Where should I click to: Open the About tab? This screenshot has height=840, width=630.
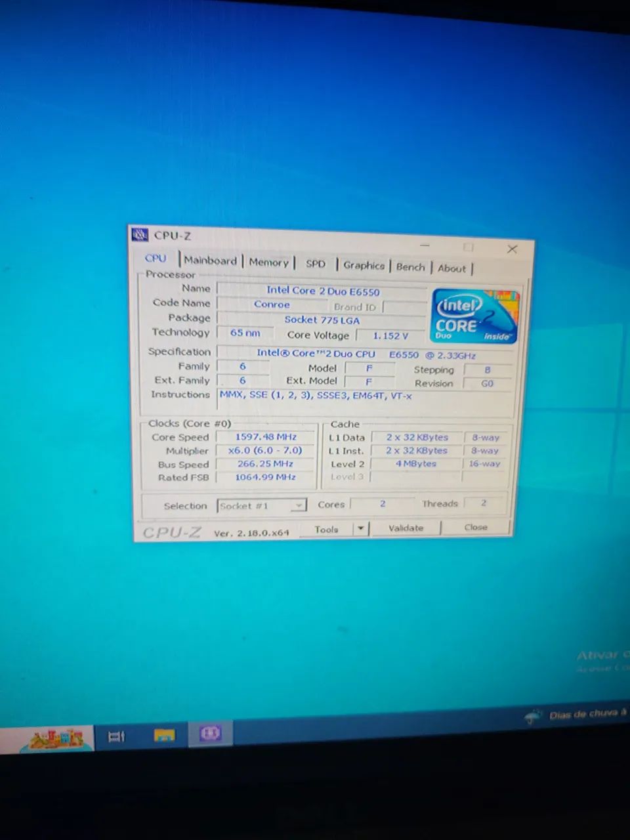451,268
